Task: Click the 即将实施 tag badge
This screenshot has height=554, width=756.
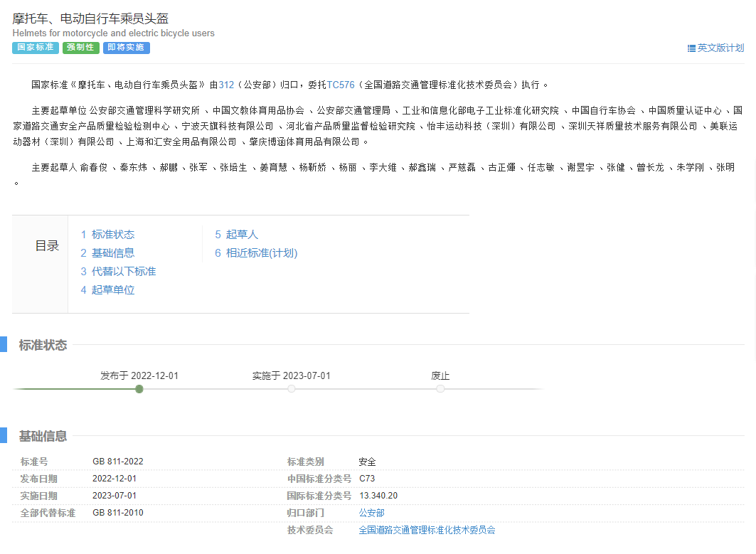Action: 126,48
